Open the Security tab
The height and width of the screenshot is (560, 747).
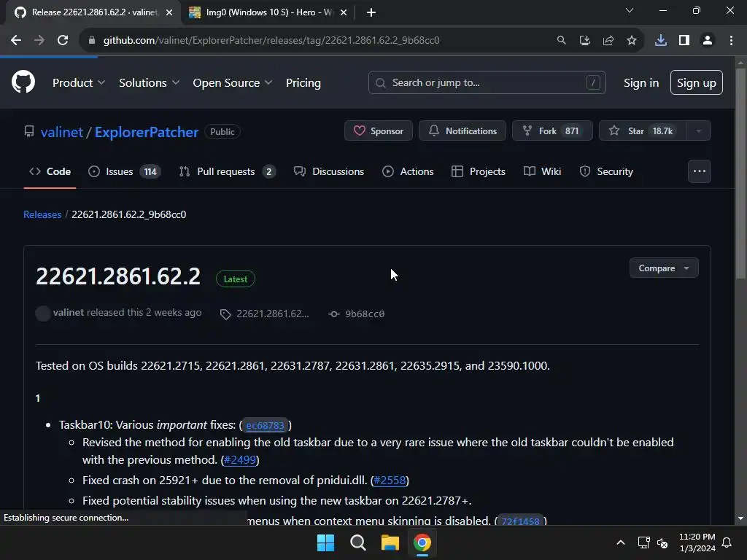pos(606,171)
